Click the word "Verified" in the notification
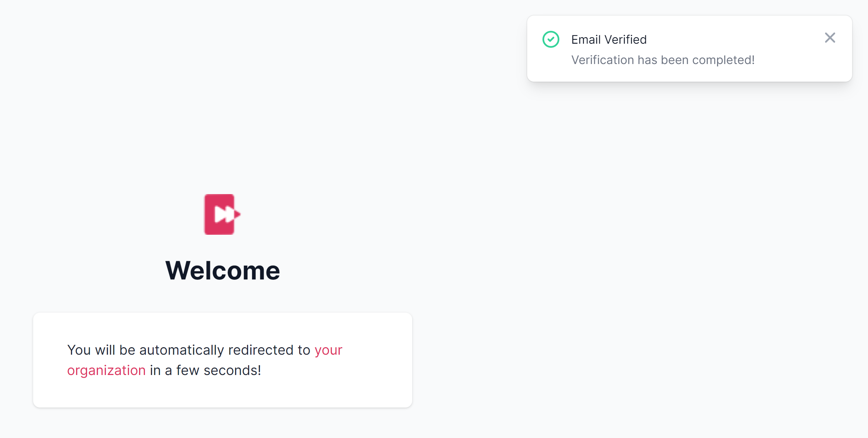 click(625, 40)
